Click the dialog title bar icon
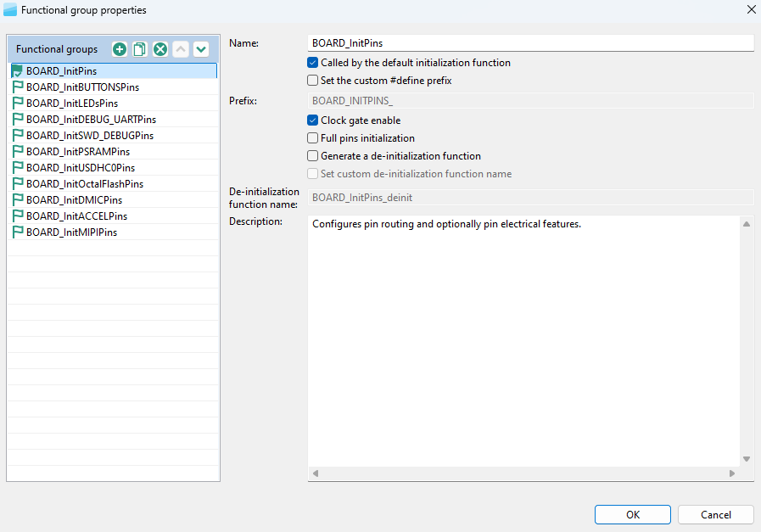761x532 pixels. point(10,9)
